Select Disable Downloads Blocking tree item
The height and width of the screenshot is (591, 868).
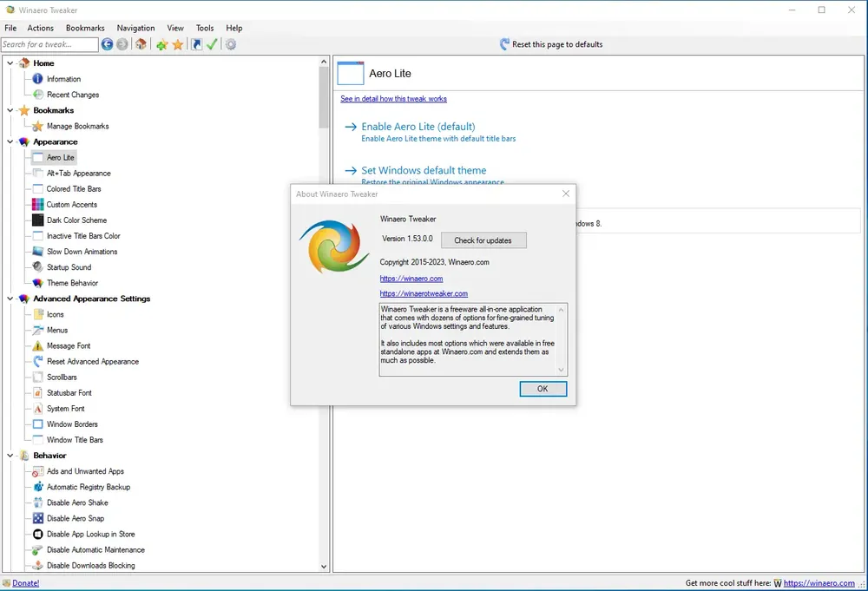(x=91, y=566)
